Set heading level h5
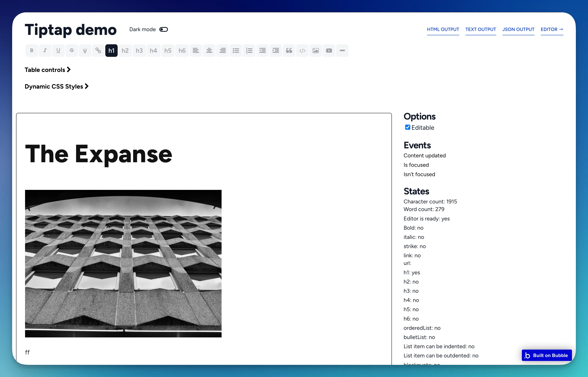 168,50
